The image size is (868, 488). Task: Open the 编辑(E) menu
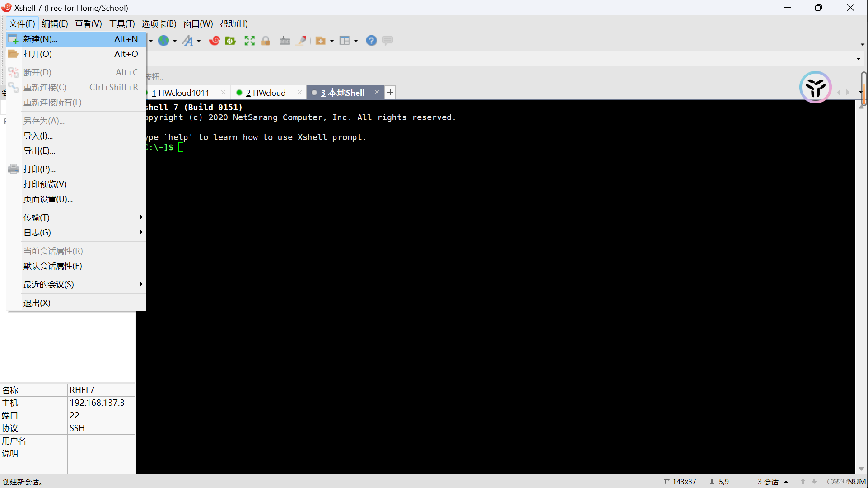(x=55, y=24)
